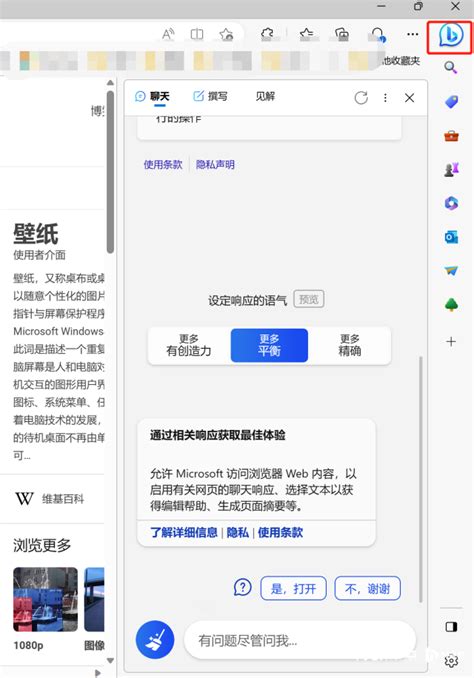Open the 使用条款 link near top
Screen dimensions: 474x678
(x=163, y=164)
